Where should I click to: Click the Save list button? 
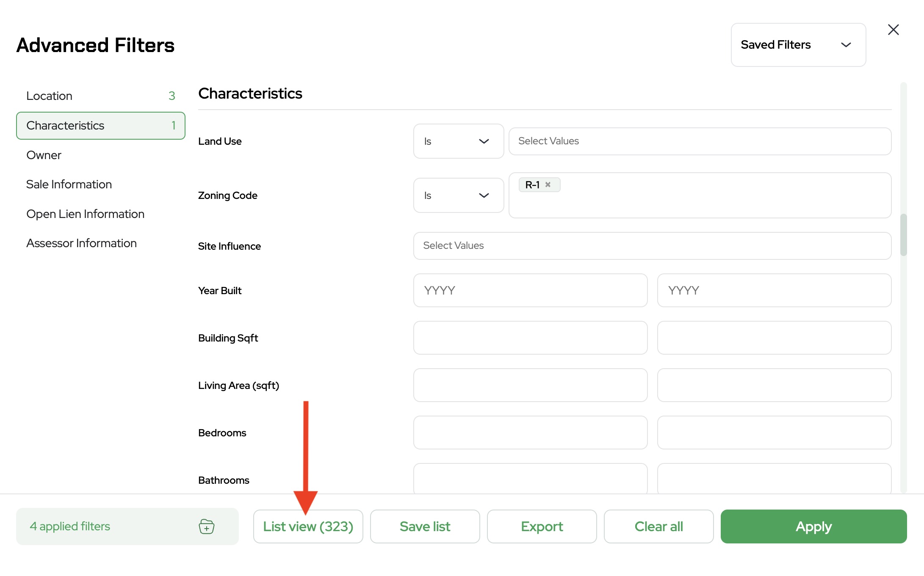click(425, 526)
